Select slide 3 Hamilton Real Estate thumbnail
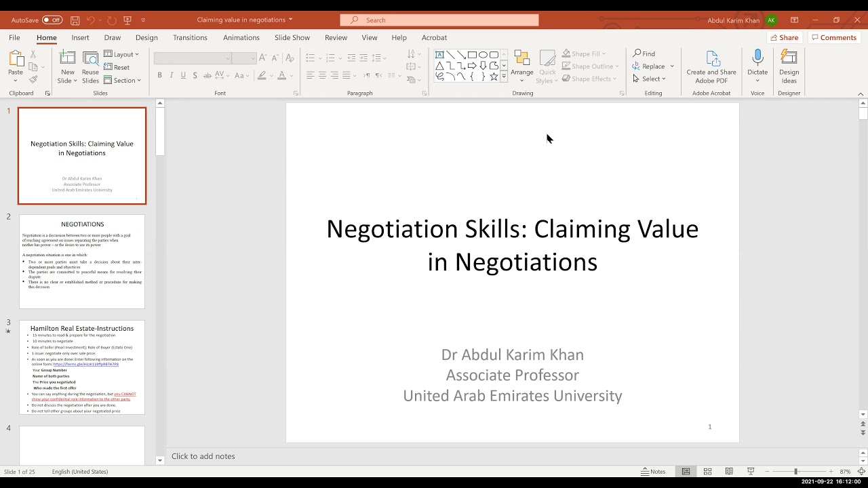The width and height of the screenshot is (868, 488). click(x=82, y=367)
